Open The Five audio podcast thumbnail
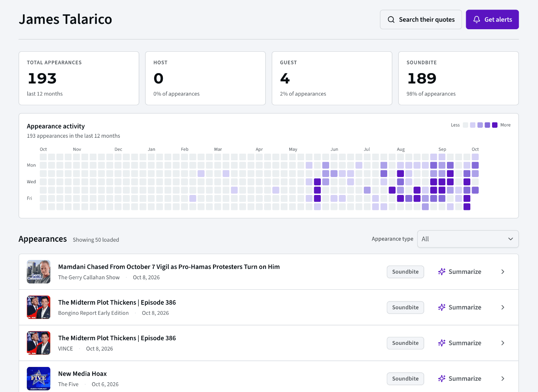The image size is (538, 392). click(x=38, y=379)
